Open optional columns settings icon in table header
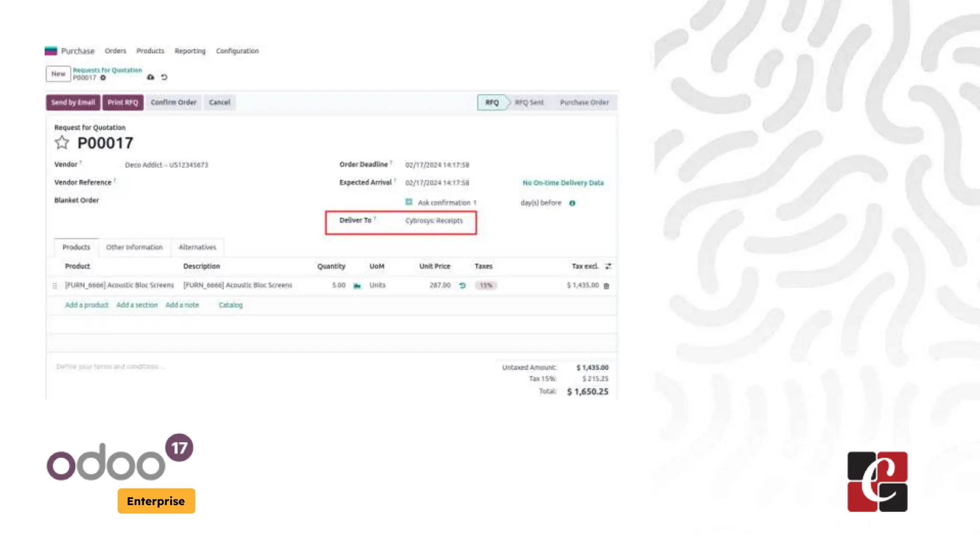 (x=608, y=266)
